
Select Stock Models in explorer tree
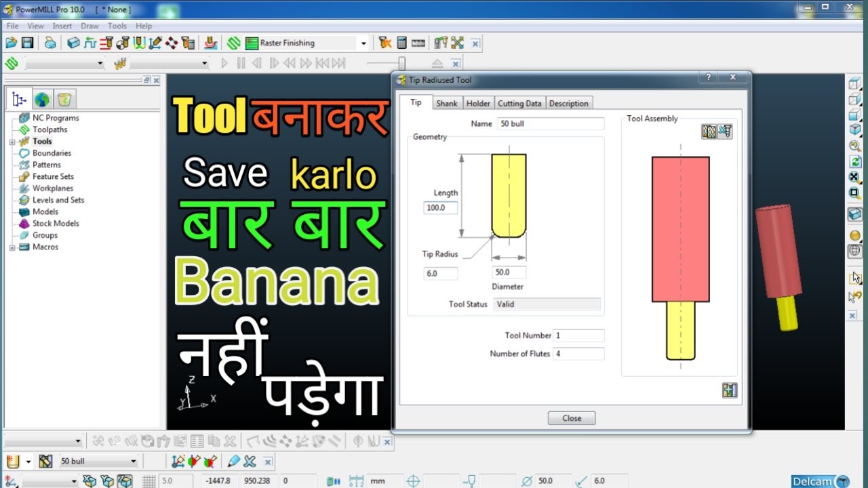(56, 224)
